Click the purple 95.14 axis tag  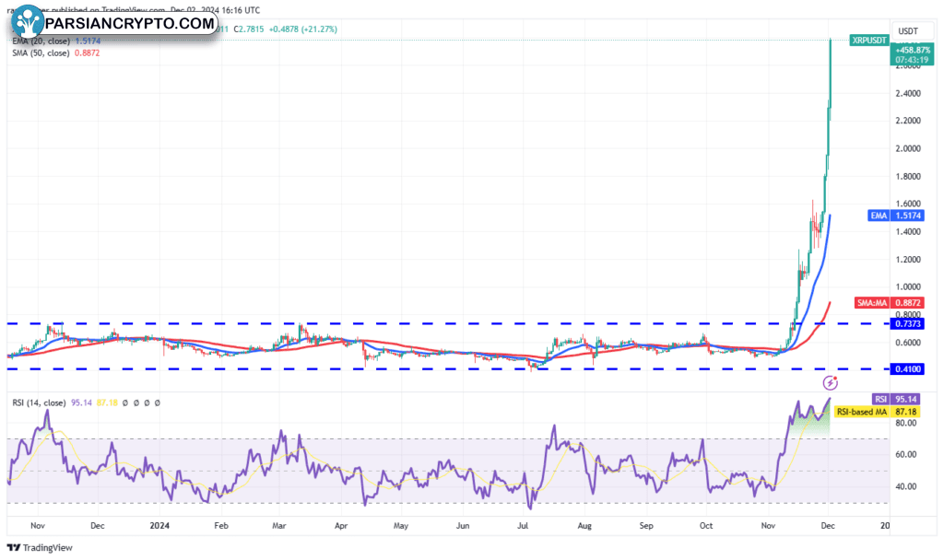pyautogui.click(x=905, y=400)
